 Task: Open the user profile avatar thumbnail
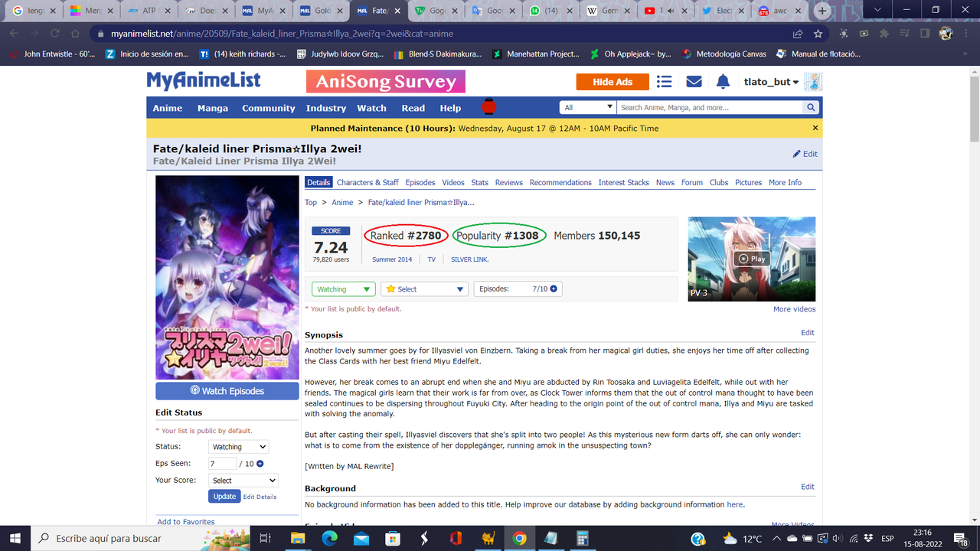813,81
